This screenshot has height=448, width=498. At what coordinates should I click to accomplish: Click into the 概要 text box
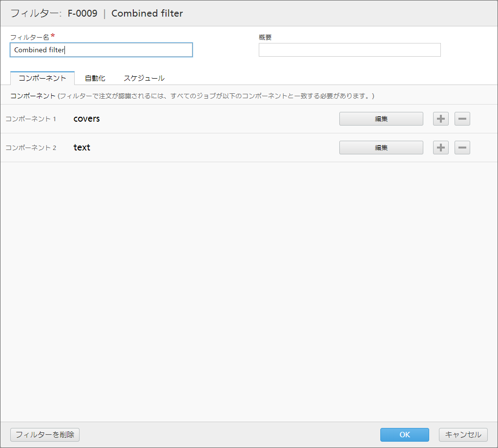click(x=350, y=50)
